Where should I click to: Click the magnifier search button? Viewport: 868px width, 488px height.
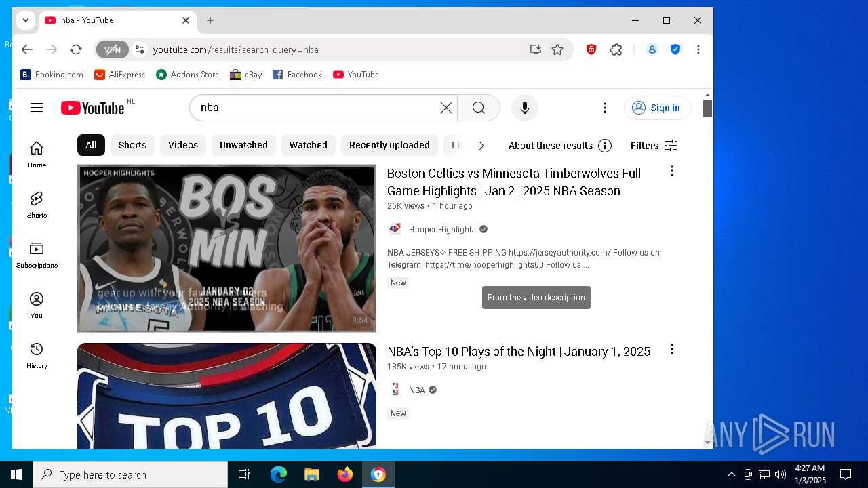479,108
